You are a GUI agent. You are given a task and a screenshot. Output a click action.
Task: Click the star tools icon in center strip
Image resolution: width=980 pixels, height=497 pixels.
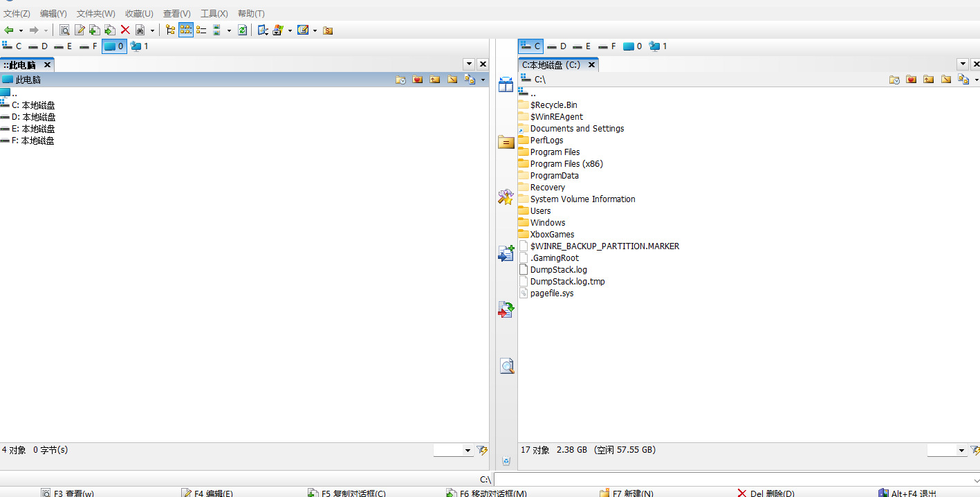click(x=506, y=197)
